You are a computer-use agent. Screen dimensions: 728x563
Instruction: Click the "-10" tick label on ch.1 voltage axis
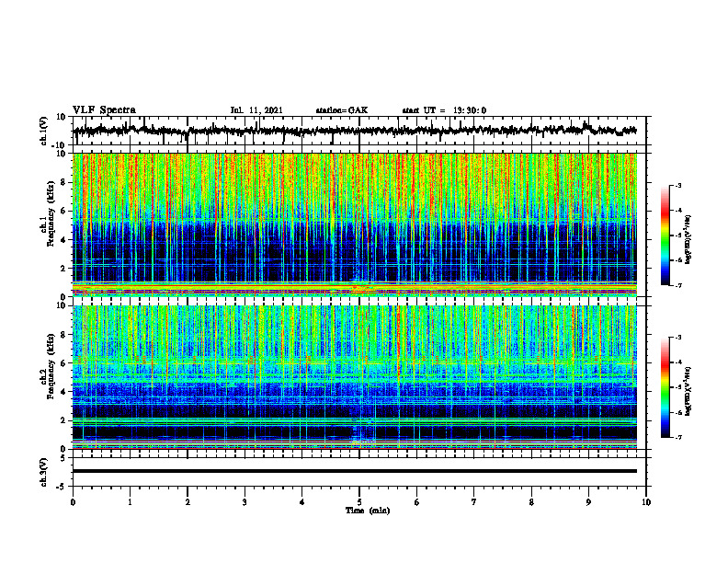[x=60, y=145]
